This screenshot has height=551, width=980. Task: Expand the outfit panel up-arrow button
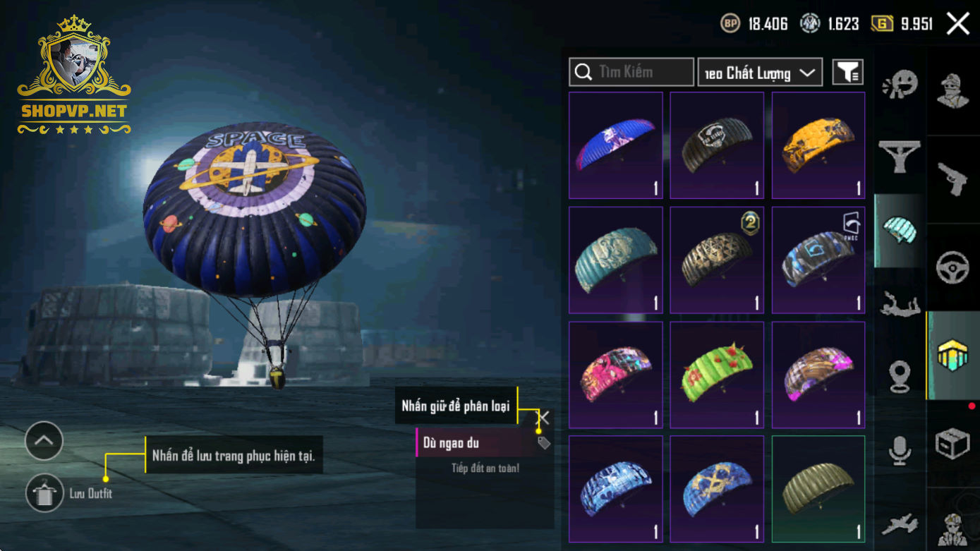tap(44, 441)
